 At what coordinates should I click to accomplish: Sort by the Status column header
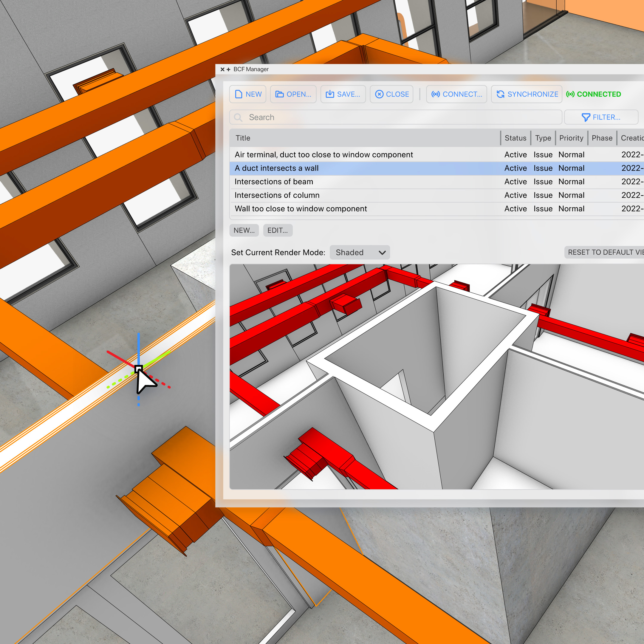tap(515, 138)
